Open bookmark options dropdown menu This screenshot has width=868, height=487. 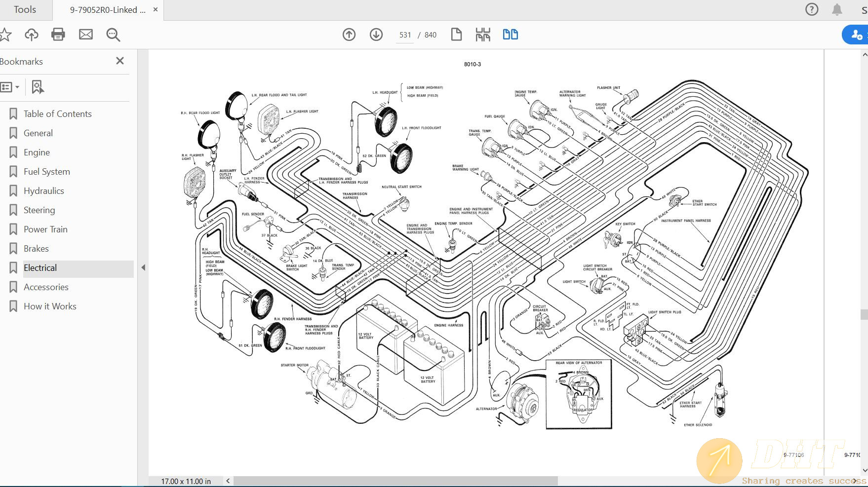pos(10,87)
